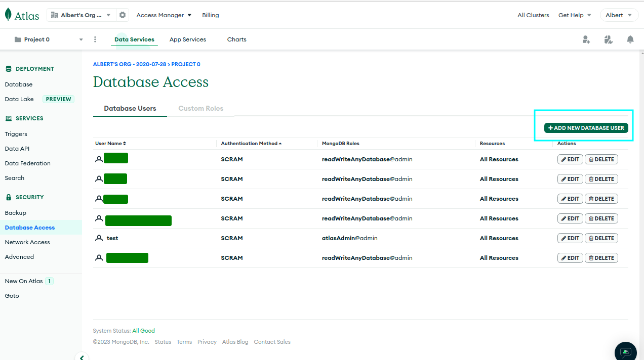Viewport: 644px width, 360px height.
Task: Select the Database Users tab
Action: pyautogui.click(x=130, y=108)
